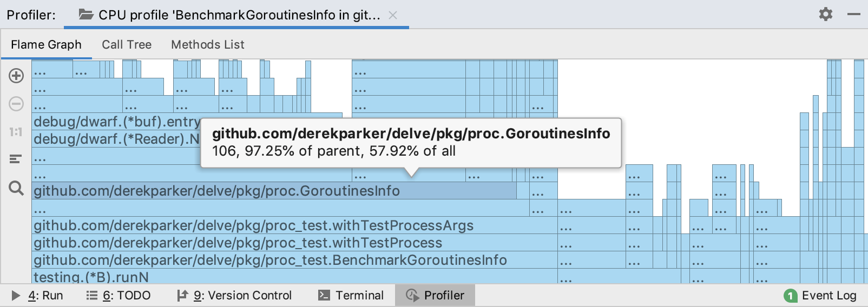
Task: Open the TODO tool window
Action: pyautogui.click(x=119, y=296)
